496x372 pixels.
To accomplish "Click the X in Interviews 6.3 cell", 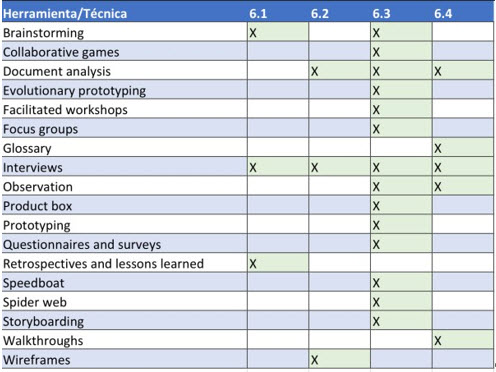I will 376,168.
